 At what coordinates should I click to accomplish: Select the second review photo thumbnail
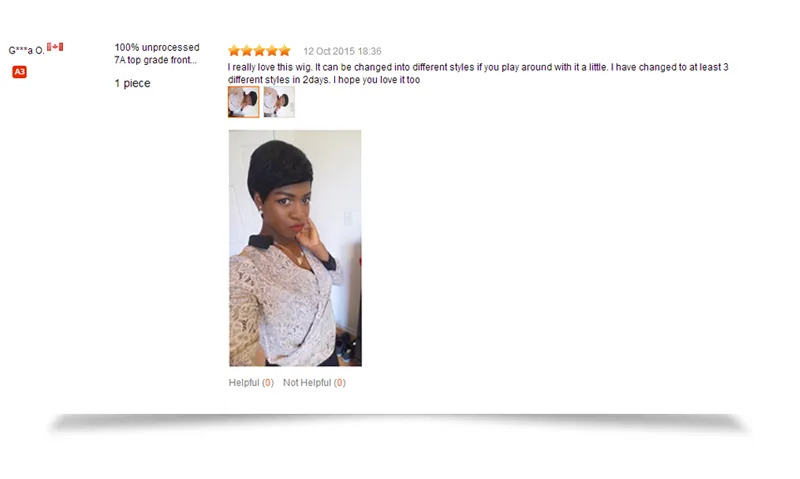(x=279, y=102)
